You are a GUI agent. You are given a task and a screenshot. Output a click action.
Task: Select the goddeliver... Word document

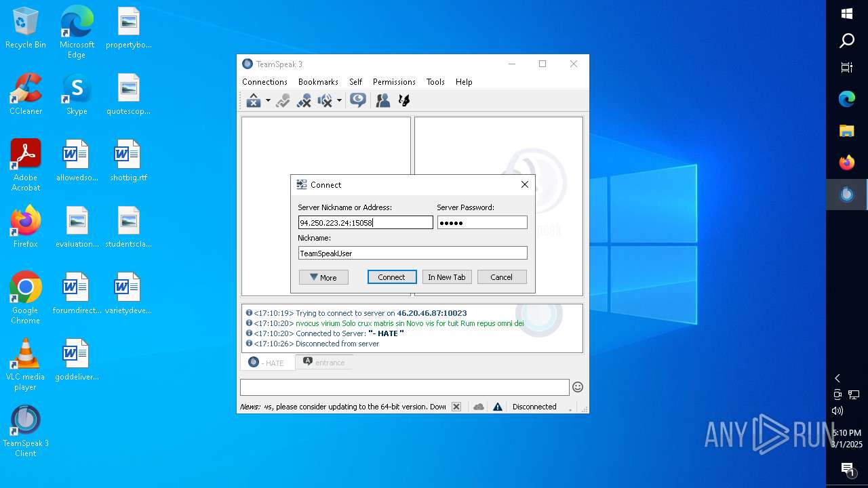click(x=77, y=360)
